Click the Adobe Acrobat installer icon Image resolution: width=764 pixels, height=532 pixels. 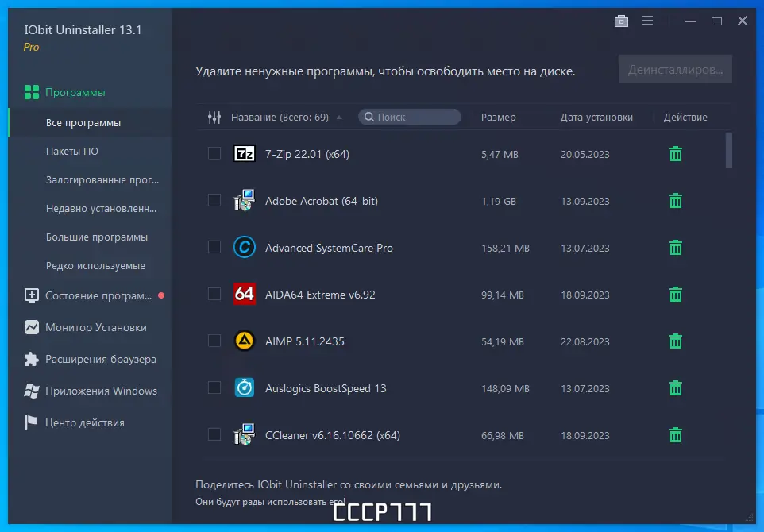[244, 200]
